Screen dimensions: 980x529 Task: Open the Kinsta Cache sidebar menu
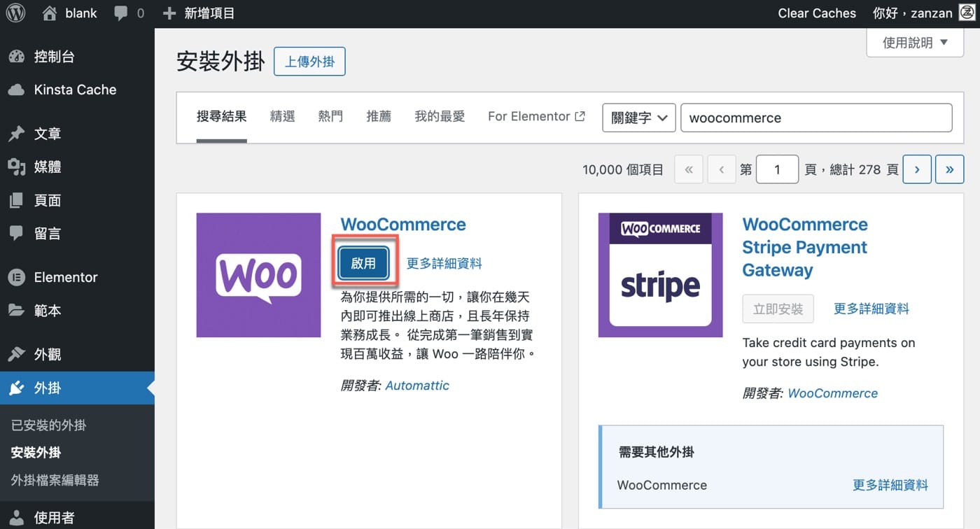coord(77,90)
